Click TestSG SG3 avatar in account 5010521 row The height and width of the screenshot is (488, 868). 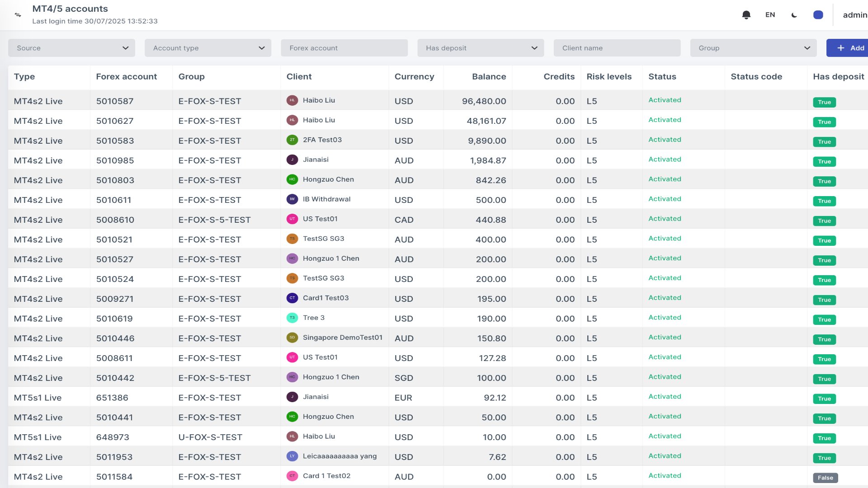pos(292,239)
